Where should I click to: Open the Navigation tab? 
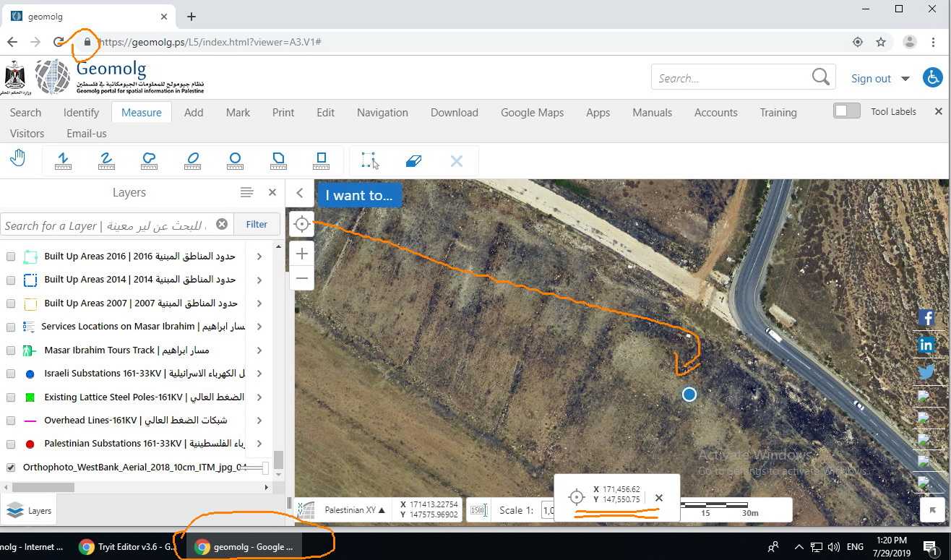[382, 112]
